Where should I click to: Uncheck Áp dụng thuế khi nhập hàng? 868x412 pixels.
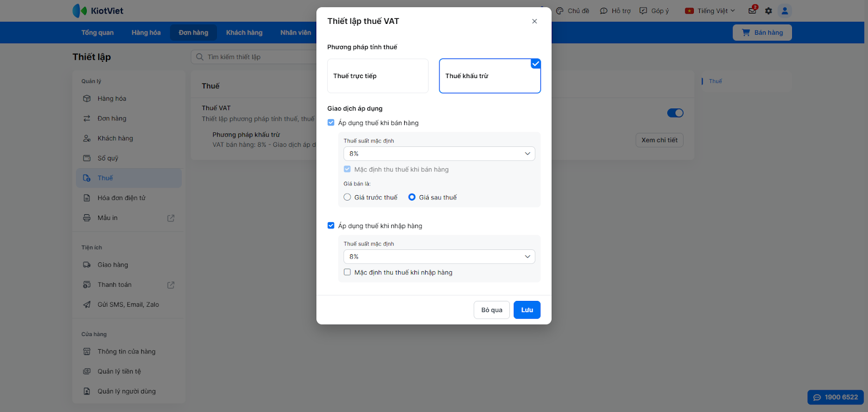point(331,226)
